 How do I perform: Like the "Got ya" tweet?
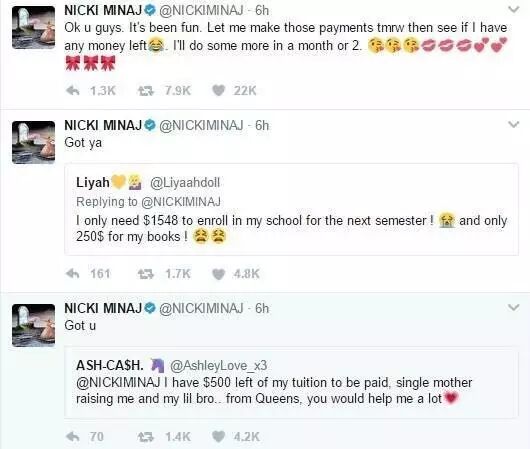point(218,274)
